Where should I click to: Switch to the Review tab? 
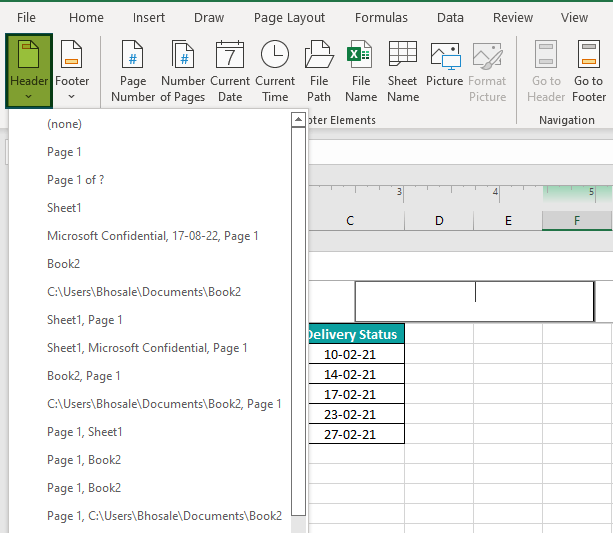click(513, 18)
